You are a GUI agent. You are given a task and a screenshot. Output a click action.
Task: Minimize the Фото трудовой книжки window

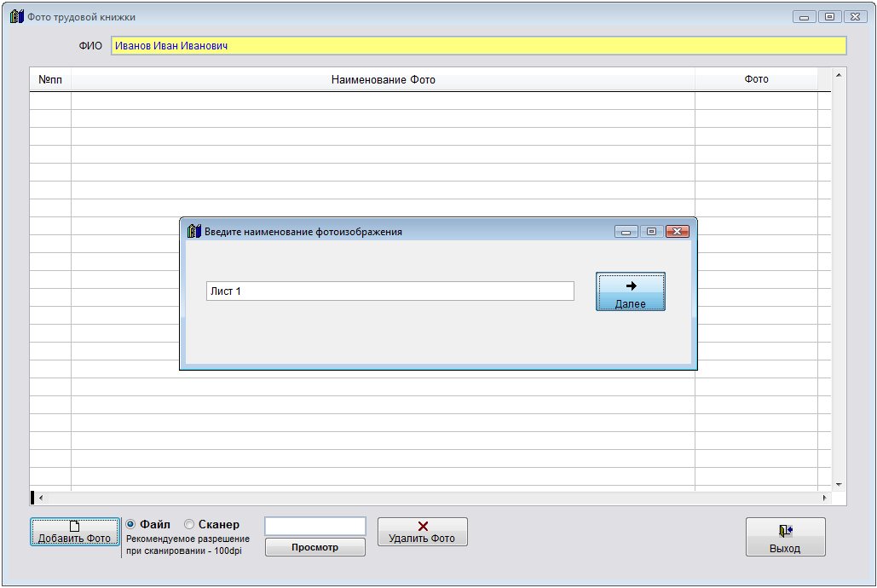[x=805, y=17]
